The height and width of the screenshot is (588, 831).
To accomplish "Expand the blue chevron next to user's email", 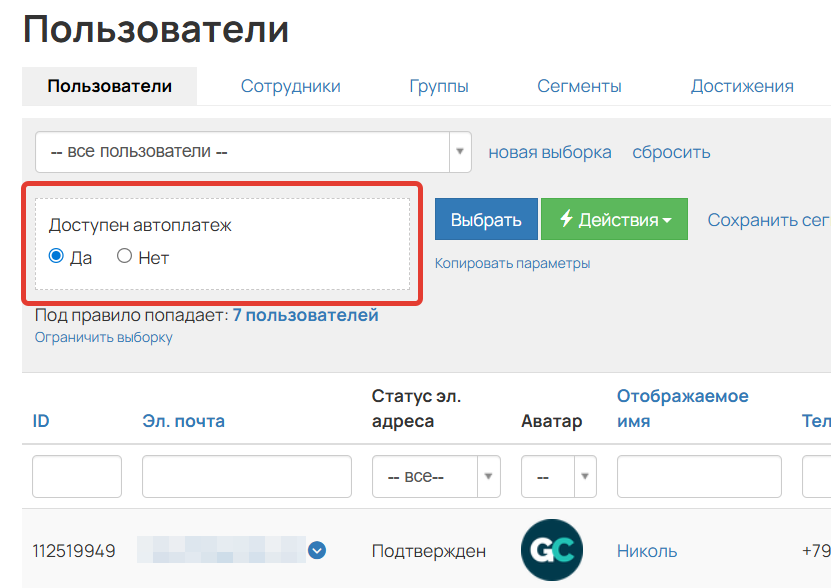I will coord(317,550).
